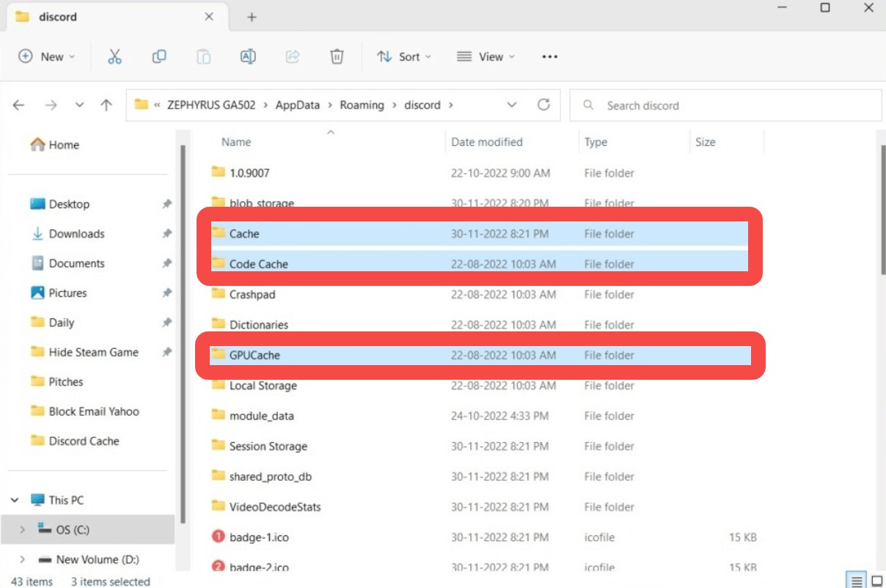Click the pin icon beside Hide Steam Game
Screen dimensions: 886x588
(x=166, y=352)
